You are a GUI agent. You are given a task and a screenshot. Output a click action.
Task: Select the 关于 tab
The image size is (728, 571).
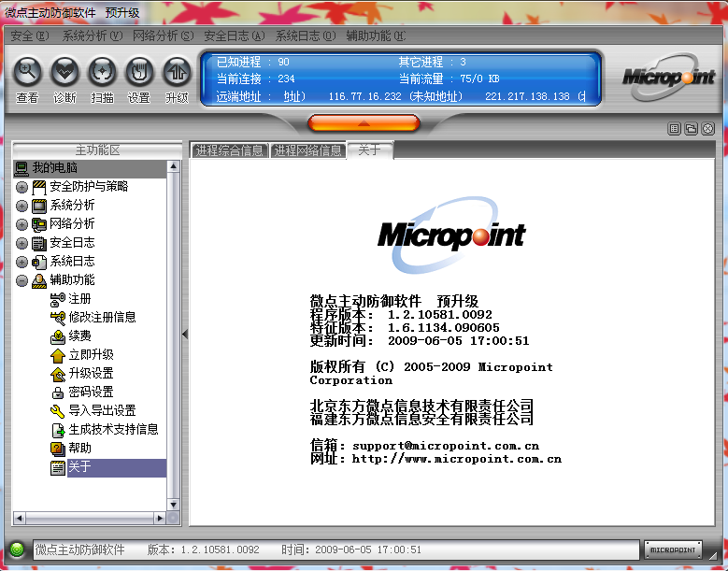[x=370, y=150]
